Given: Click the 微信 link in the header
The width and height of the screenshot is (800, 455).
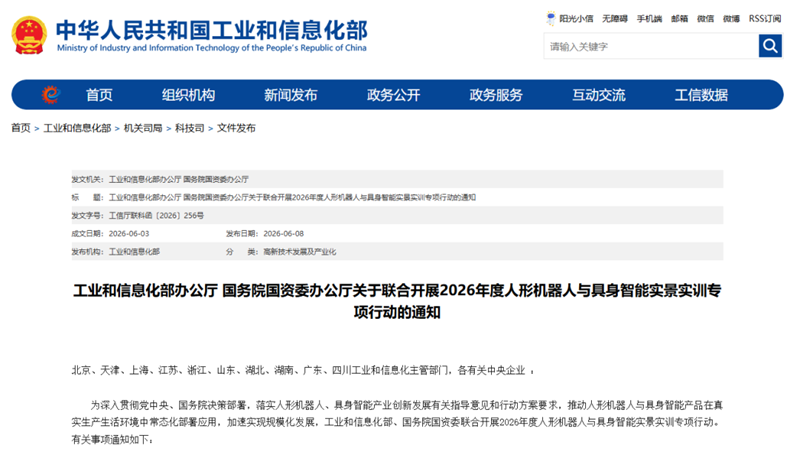Looking at the screenshot, I should pyautogui.click(x=706, y=19).
